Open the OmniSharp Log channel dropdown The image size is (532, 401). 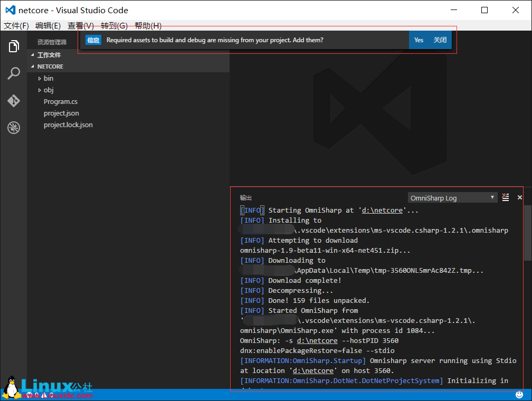(x=452, y=198)
